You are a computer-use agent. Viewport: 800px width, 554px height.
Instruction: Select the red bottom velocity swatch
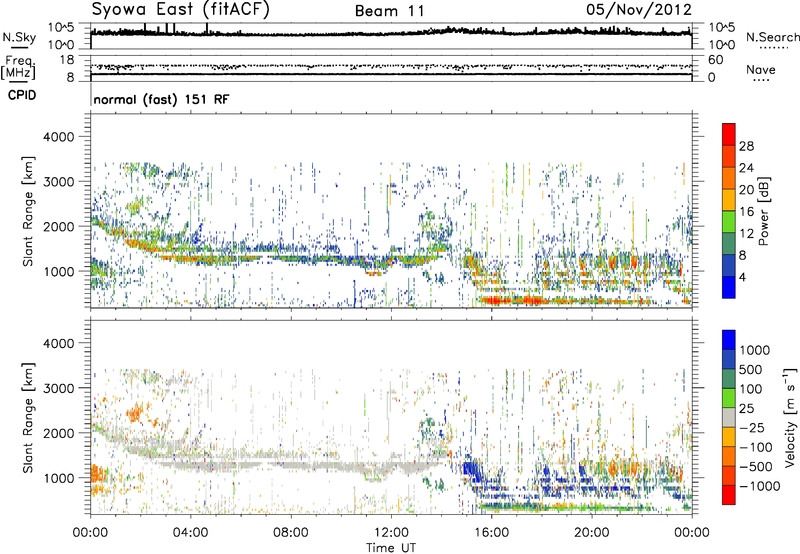pyautogui.click(x=729, y=495)
